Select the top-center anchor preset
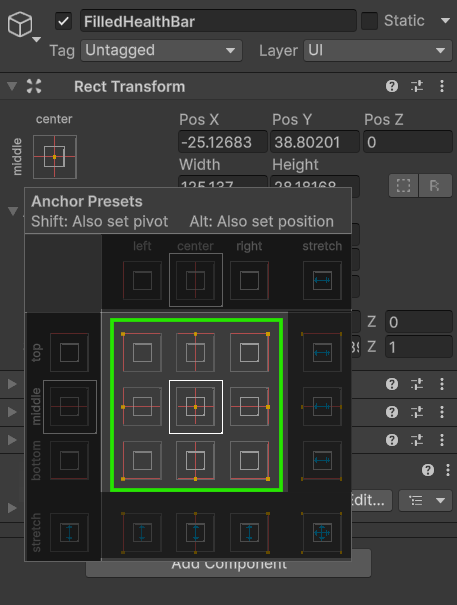 coord(196,353)
